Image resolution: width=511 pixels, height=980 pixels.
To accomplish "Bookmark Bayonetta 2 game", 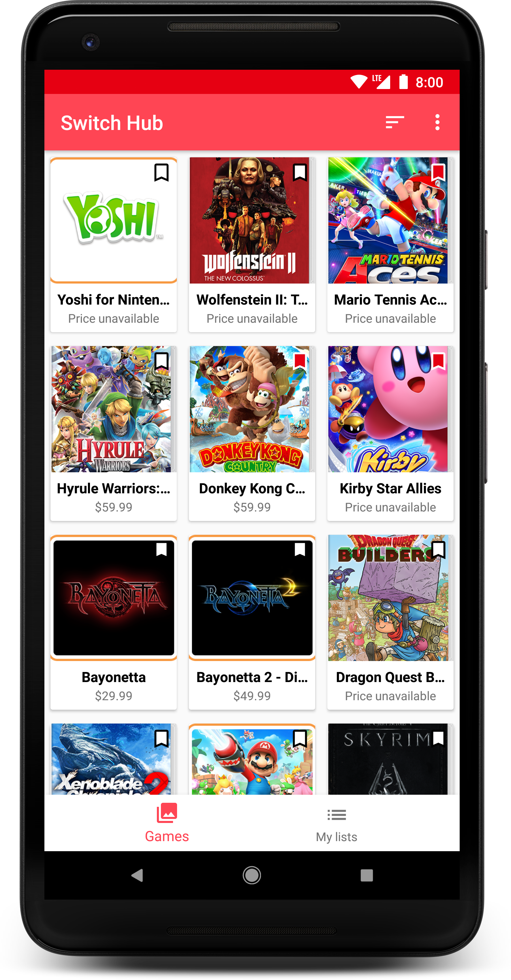I will pyautogui.click(x=300, y=550).
